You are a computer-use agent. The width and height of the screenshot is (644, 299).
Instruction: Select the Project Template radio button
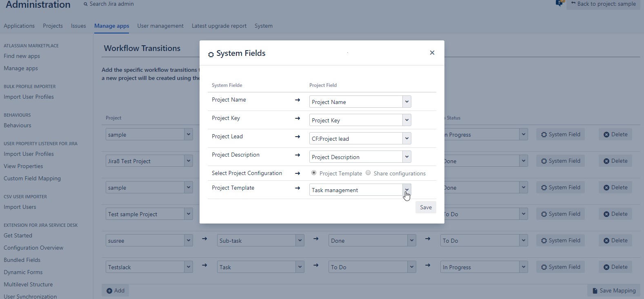(314, 173)
